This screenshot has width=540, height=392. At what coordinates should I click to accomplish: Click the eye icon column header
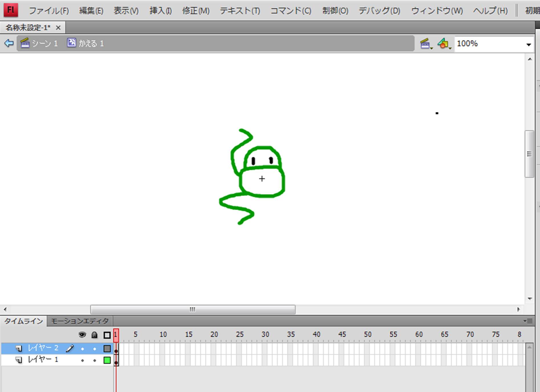click(x=82, y=335)
